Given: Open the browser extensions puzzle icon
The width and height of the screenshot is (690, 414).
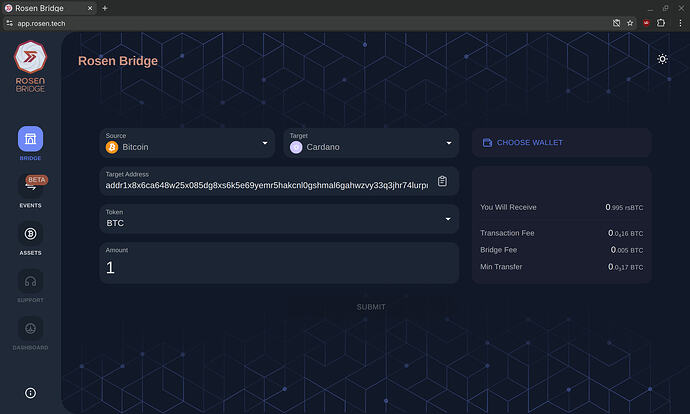Looking at the screenshot, I should tap(661, 22).
